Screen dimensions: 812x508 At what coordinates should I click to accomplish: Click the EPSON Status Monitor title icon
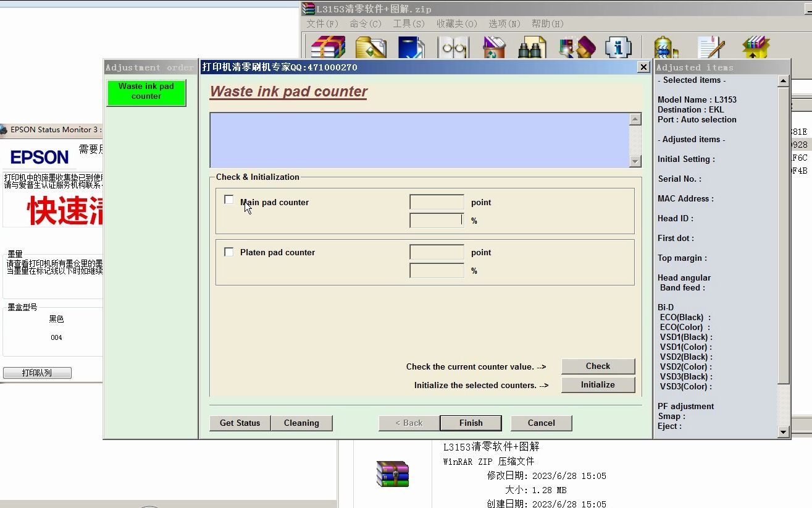tap(4, 130)
